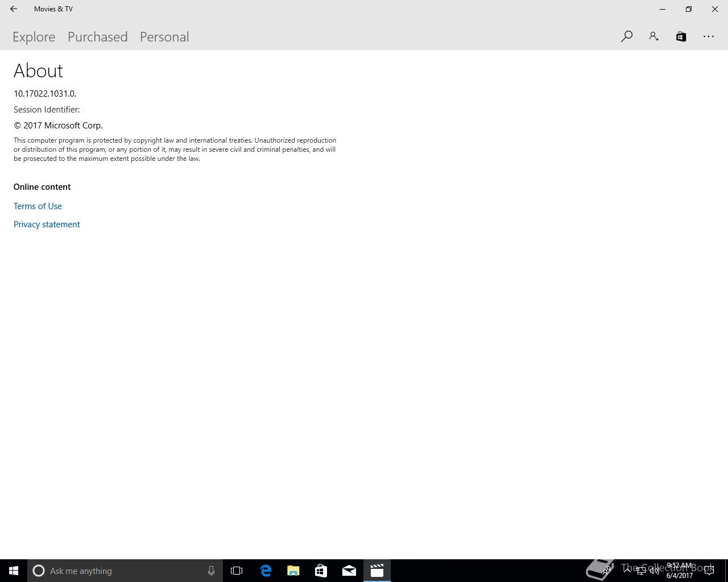Minimize the Movies & TV window
Screen dimensions: 728x582
click(663, 9)
